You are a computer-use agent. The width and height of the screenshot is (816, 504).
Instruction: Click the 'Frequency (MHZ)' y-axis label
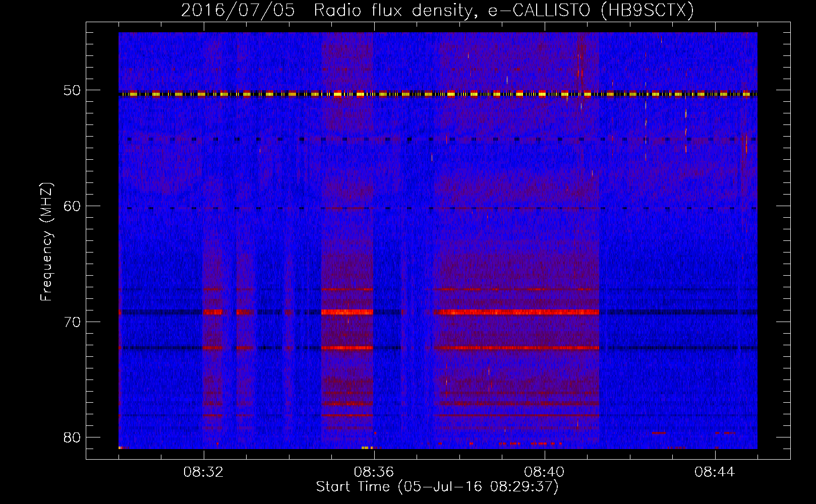coord(46,242)
